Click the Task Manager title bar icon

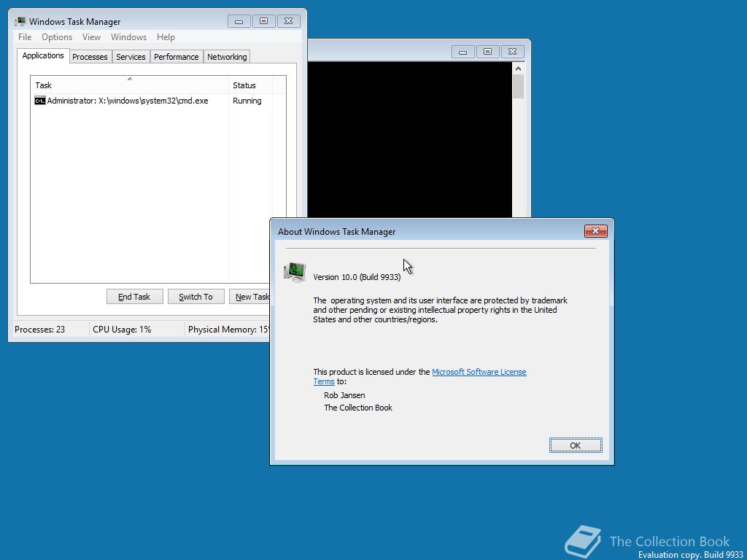(x=20, y=21)
